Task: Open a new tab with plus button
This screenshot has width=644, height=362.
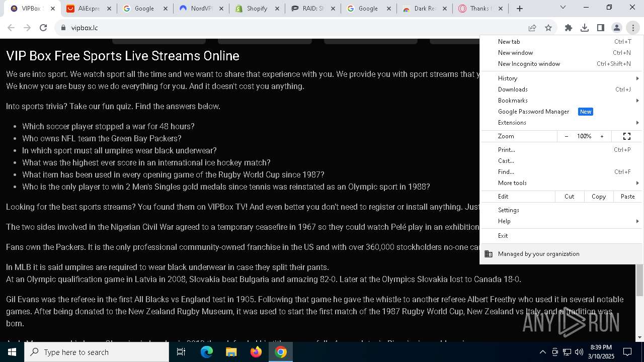Action: point(520,8)
